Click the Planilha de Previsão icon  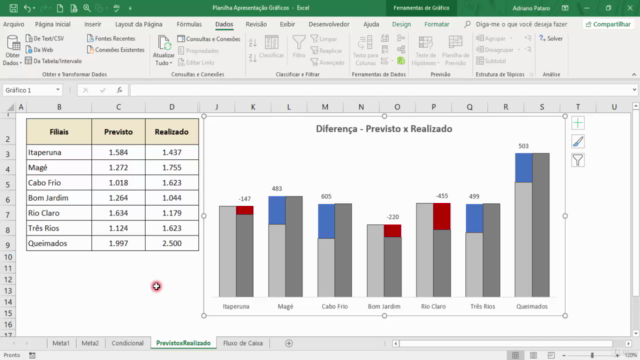point(455,51)
